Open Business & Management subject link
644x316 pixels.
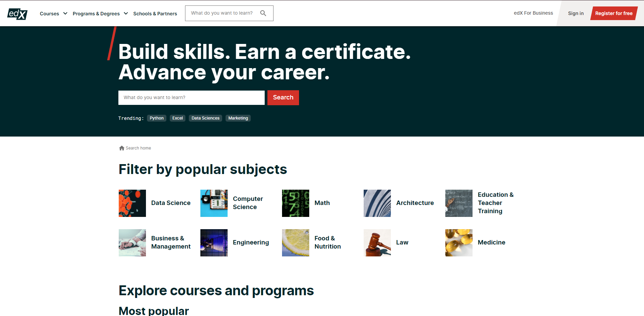171,242
